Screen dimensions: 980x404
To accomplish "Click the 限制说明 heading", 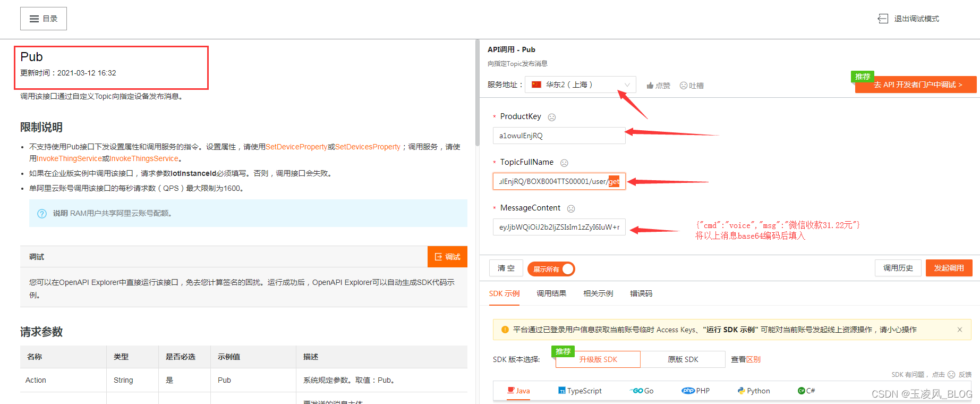I will click(41, 127).
